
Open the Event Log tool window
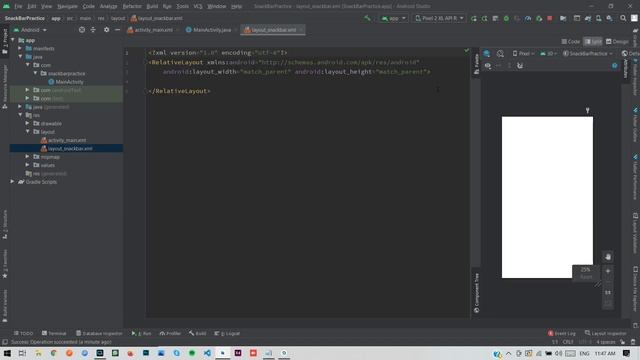(x=562, y=333)
